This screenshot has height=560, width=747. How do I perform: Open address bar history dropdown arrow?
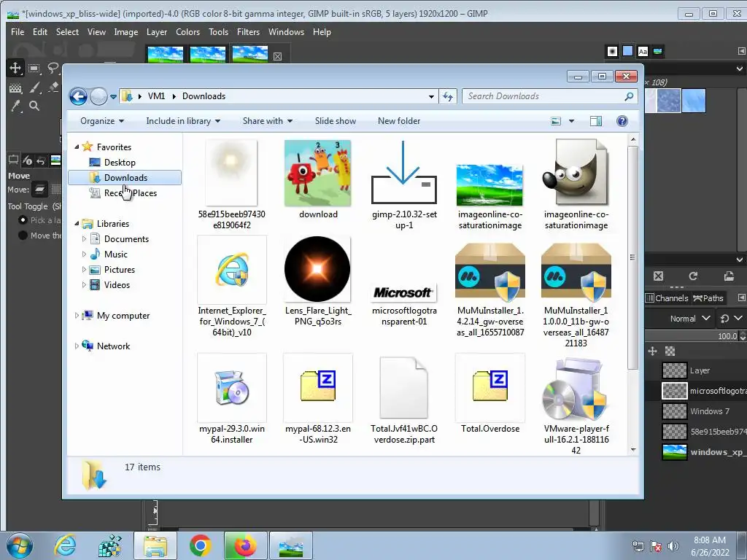tap(431, 96)
